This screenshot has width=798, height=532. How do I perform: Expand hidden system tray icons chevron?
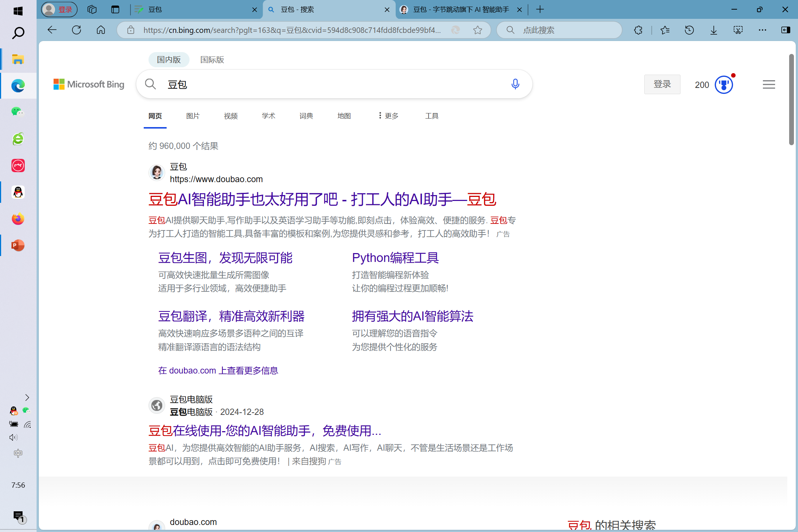27,398
